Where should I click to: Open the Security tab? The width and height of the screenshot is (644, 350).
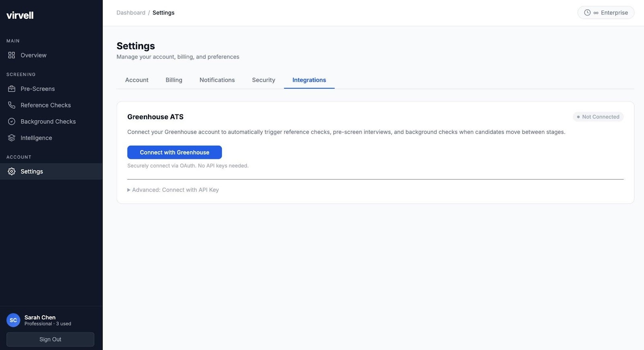point(264,80)
